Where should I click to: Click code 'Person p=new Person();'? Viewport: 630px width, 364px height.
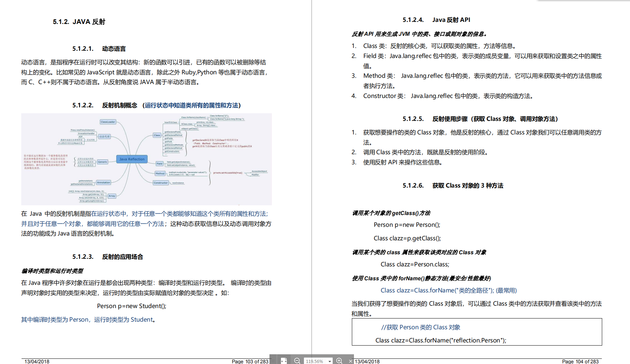(407, 225)
